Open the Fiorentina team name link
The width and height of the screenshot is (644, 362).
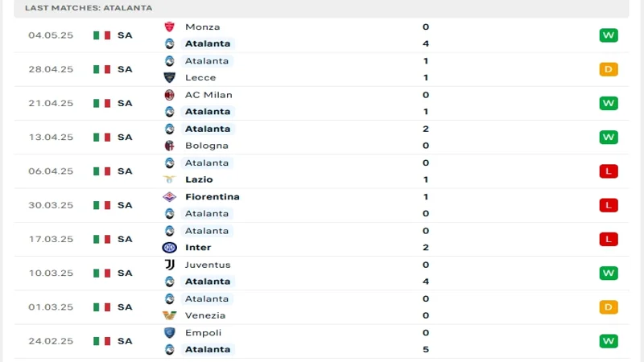(212, 196)
